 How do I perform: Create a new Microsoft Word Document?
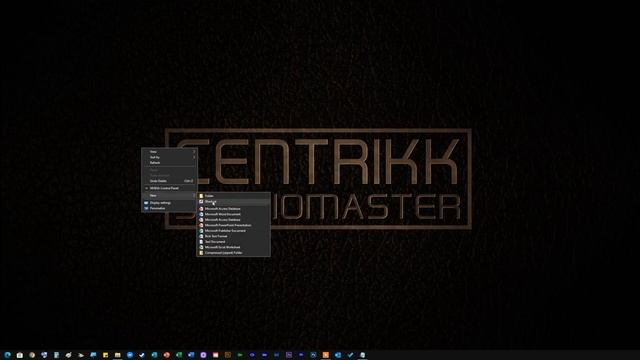pyautogui.click(x=233, y=214)
